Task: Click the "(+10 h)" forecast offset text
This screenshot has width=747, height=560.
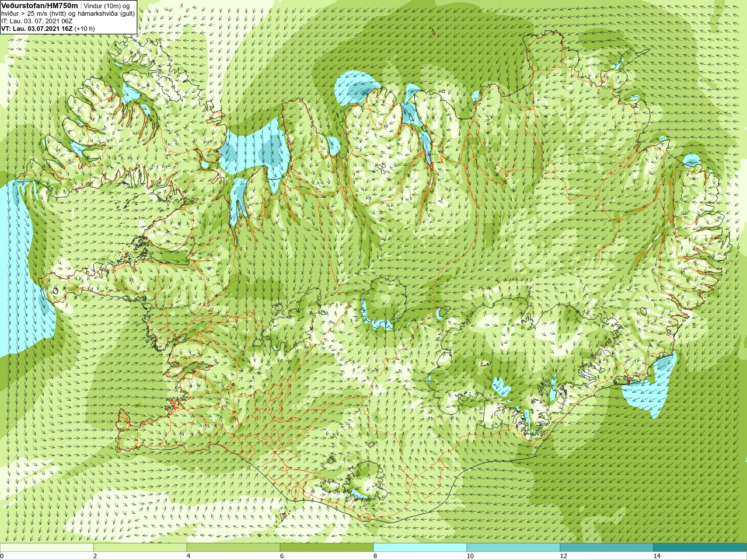Action: [85, 29]
